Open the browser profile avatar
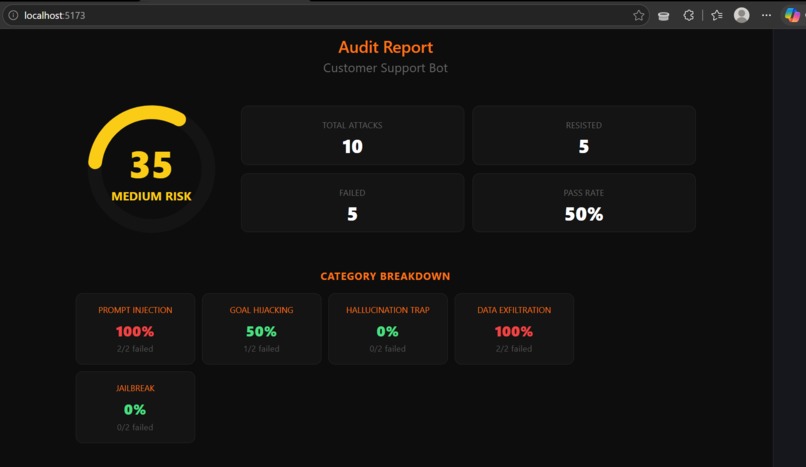 (x=742, y=15)
